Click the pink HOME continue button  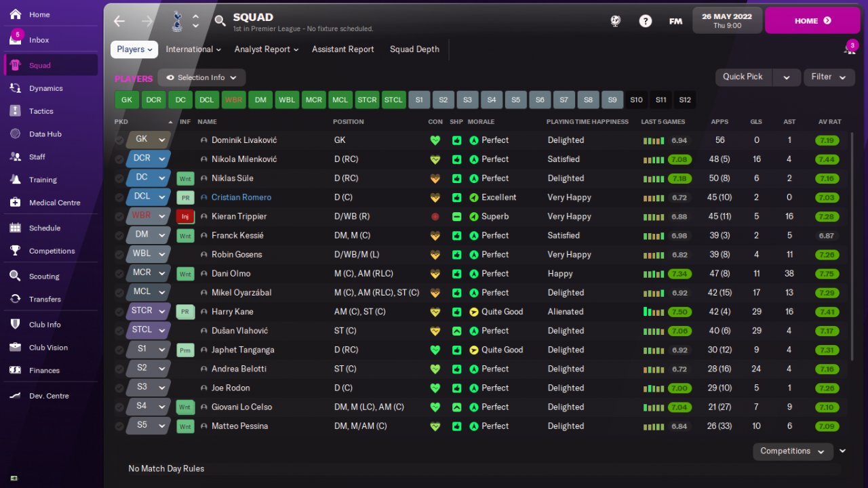812,21
